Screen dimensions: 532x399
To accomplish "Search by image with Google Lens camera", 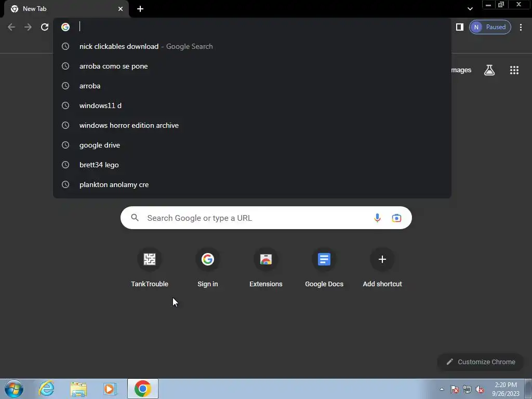I will pos(396,218).
